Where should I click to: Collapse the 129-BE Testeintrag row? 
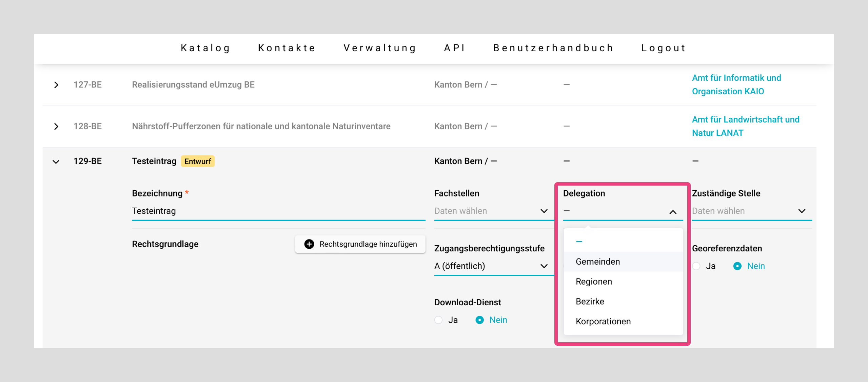[x=56, y=161]
